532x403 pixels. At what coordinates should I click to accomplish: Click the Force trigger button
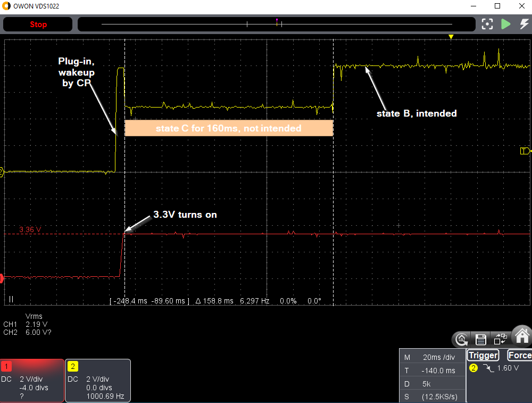point(519,355)
